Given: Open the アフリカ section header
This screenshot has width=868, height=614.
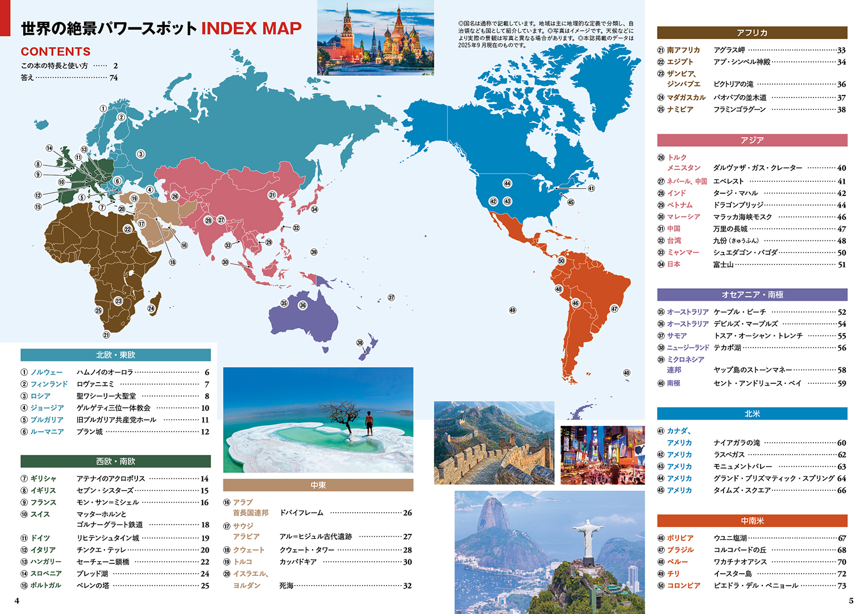Looking at the screenshot, I should [x=751, y=33].
